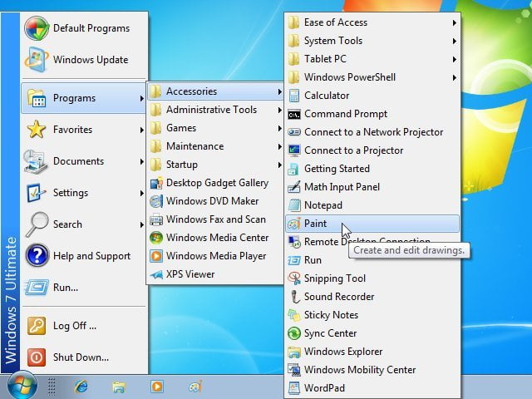Click the Desktop Gadget Gallery icon
The height and width of the screenshot is (399, 532).
[x=156, y=183]
